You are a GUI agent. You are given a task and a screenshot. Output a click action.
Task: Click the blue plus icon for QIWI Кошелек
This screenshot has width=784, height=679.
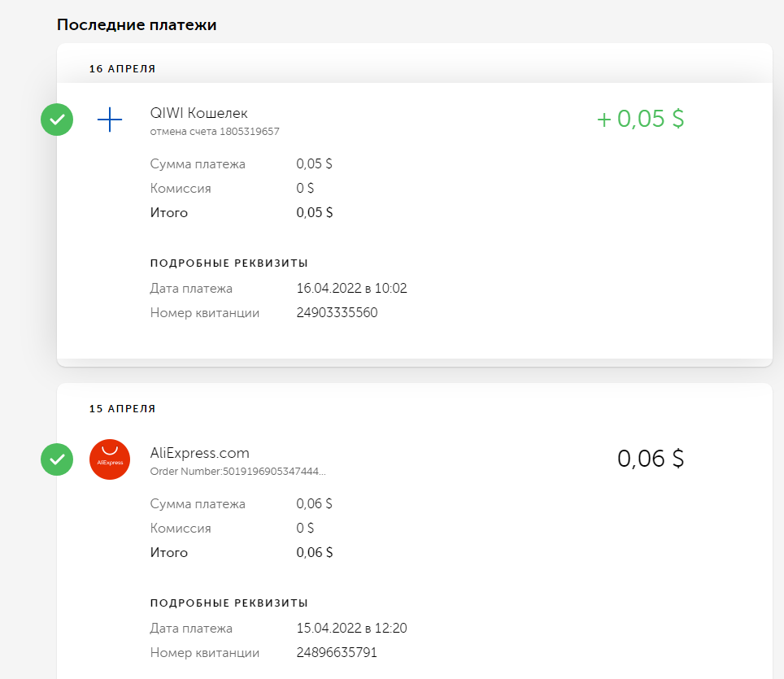pos(110,120)
